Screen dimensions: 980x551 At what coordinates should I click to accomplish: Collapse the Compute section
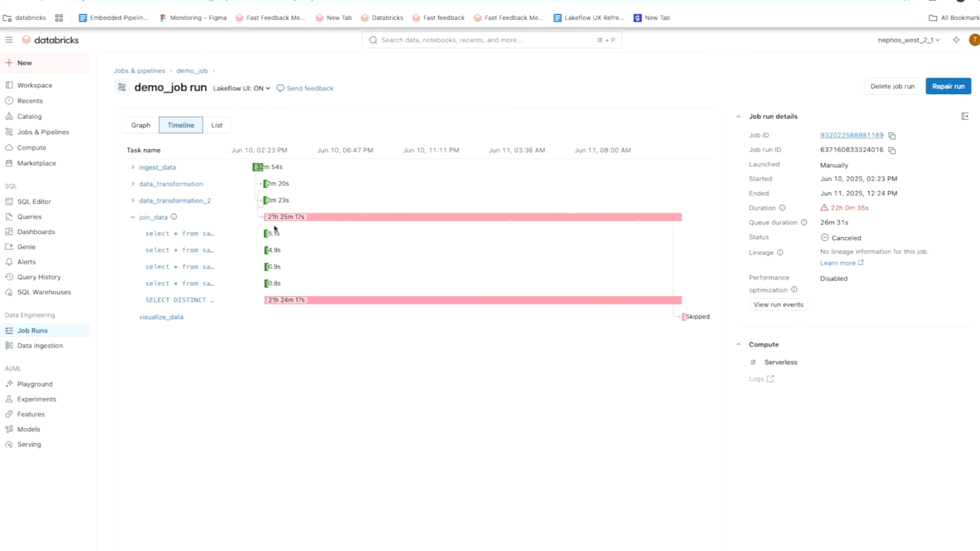(x=738, y=345)
